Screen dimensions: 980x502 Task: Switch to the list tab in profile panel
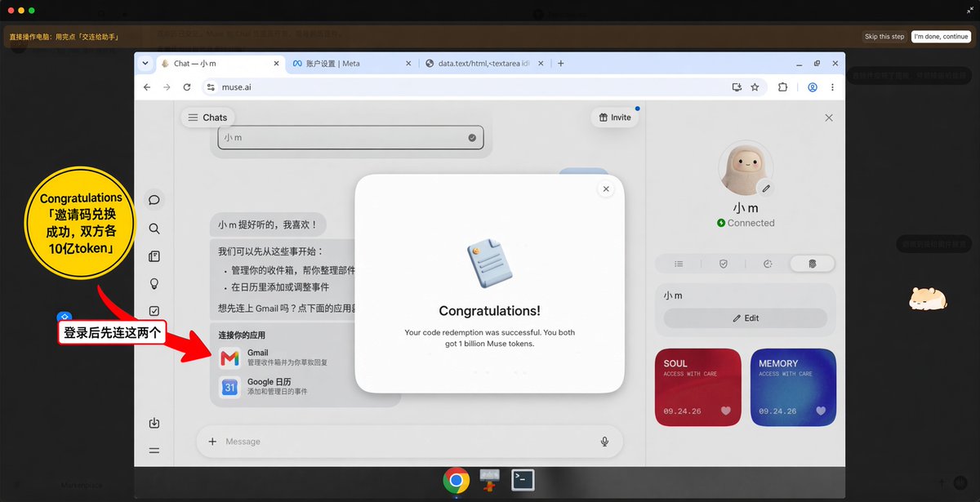point(679,264)
